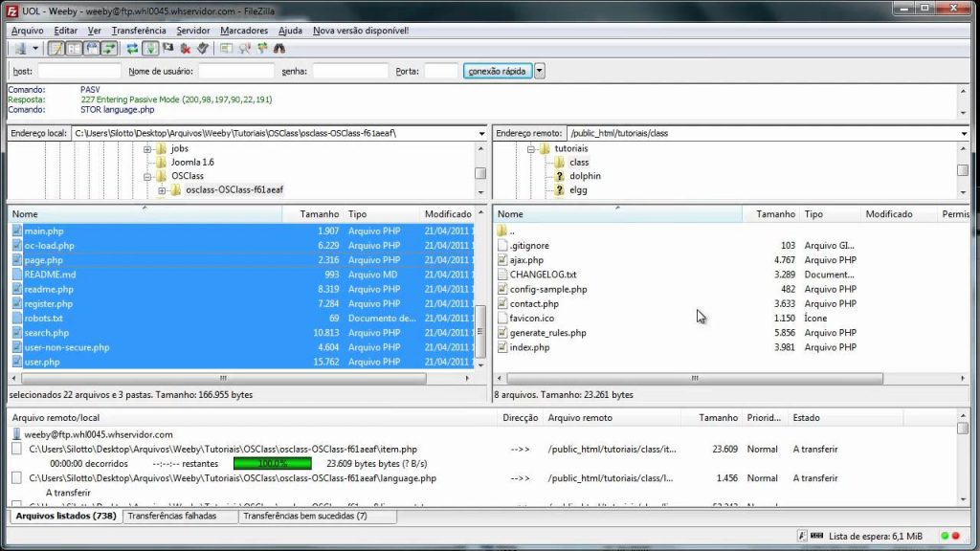Open the quick connect history dropdown arrow
Screen dimensions: 980x551
click(x=540, y=71)
